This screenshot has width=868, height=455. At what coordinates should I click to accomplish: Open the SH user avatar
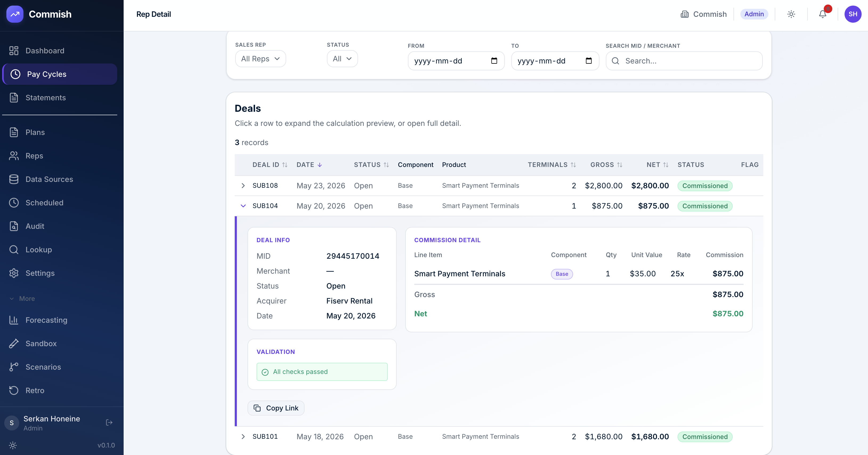(x=853, y=14)
